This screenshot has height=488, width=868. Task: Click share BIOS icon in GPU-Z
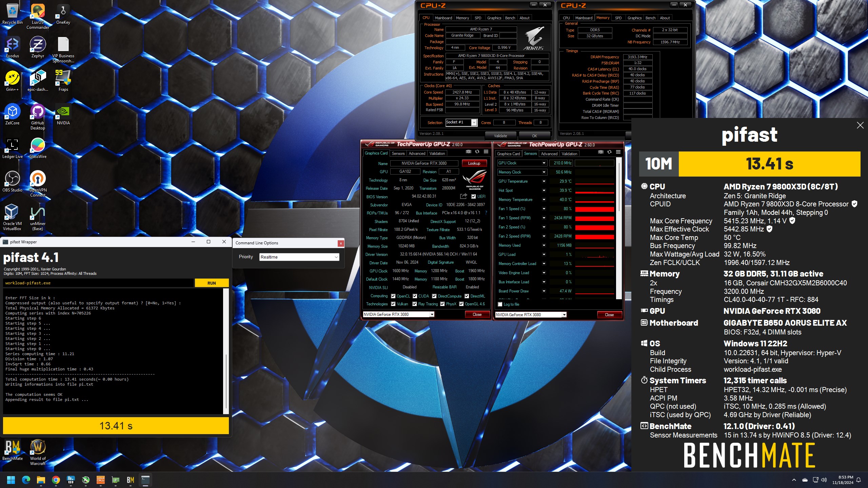(x=463, y=196)
